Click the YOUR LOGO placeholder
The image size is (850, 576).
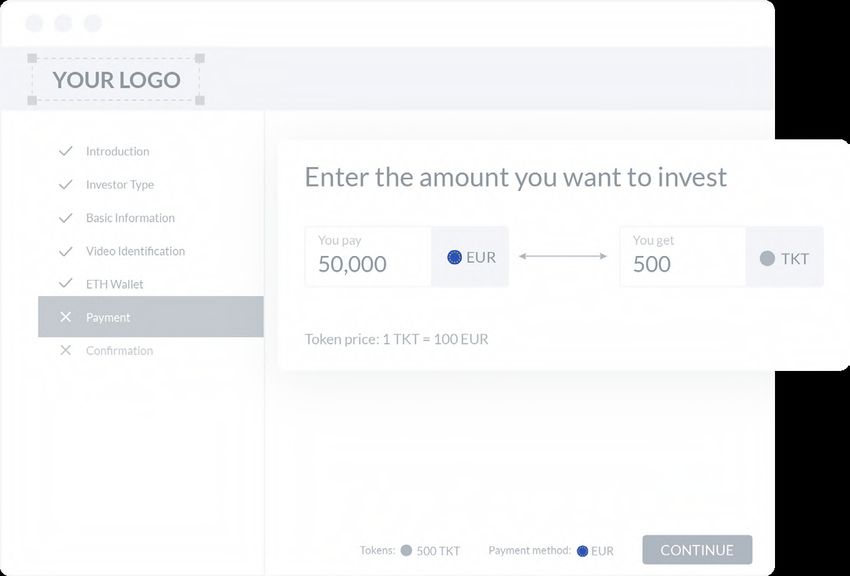(116, 80)
